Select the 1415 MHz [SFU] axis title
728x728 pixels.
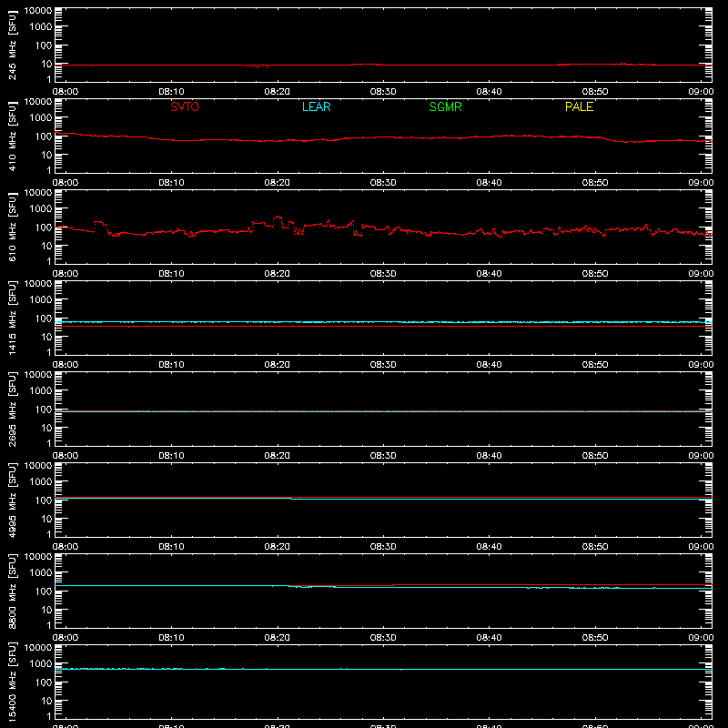point(12,318)
